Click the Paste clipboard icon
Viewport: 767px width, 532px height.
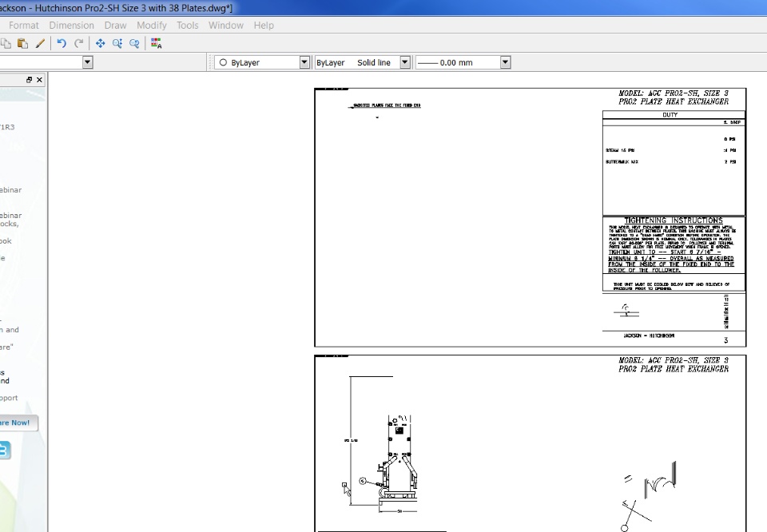tap(22, 43)
